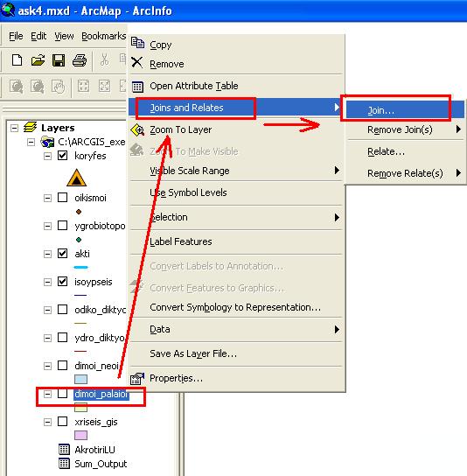Viewport: 467px width, 476px height.
Task: Click the Zoom To Layer icon
Action: click(137, 129)
